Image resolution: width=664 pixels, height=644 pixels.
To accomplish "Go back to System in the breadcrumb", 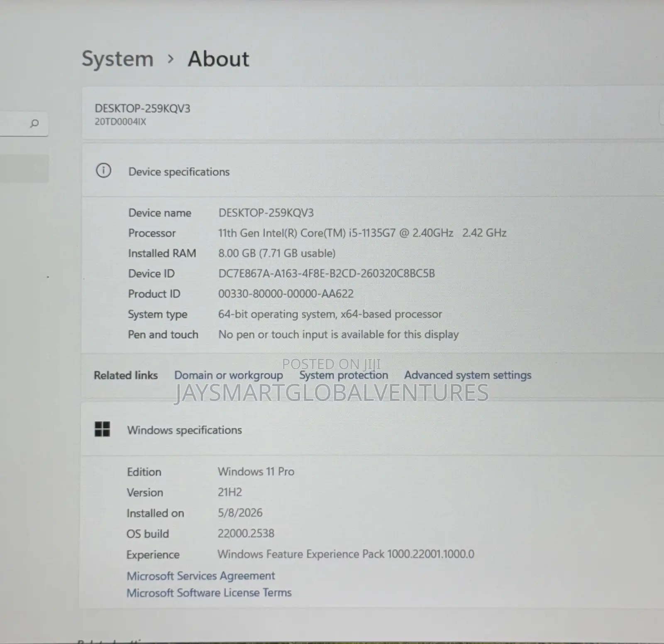I will (118, 59).
